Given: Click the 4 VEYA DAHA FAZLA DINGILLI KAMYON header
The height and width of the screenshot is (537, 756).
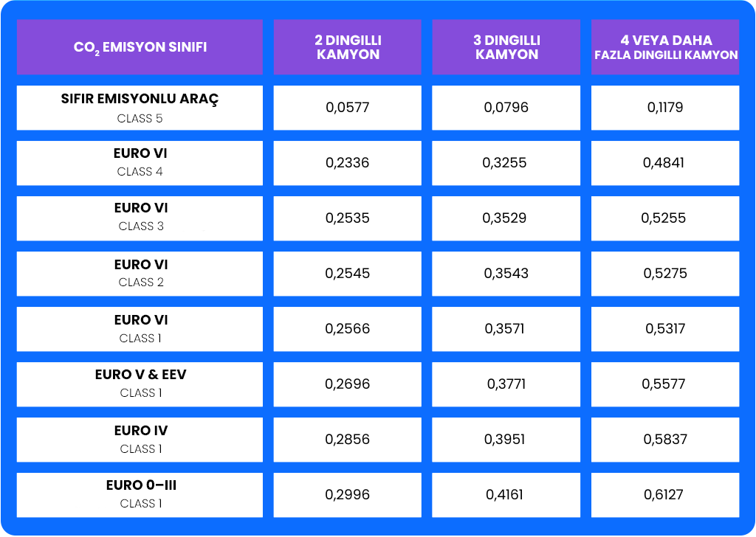Looking at the screenshot, I should (665, 47).
